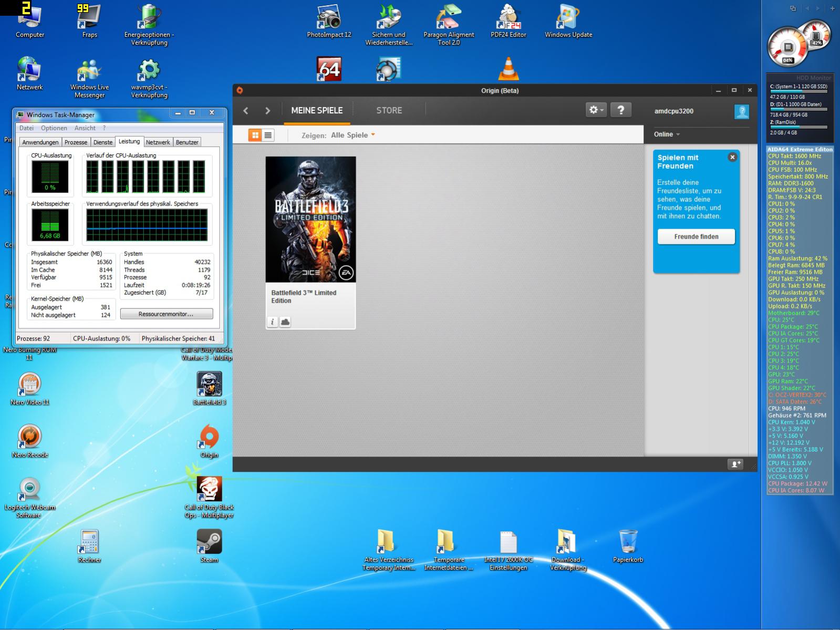Click the CPU Takt: 1600 MHz entry
This screenshot has height=630, width=840.
(x=794, y=156)
